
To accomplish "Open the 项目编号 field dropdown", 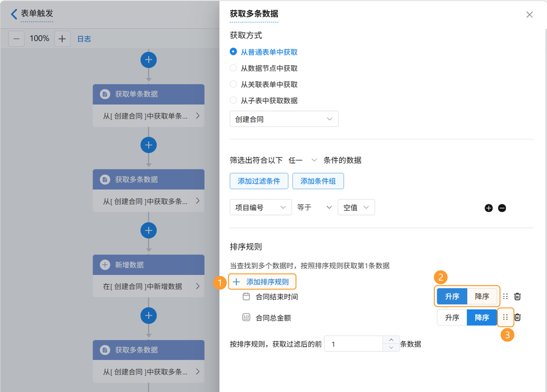I will pos(261,207).
